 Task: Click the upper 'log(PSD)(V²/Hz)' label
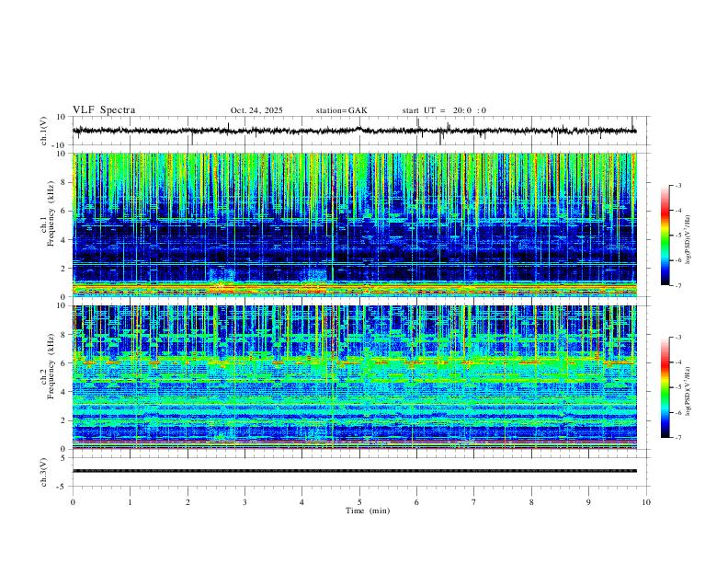688,240
